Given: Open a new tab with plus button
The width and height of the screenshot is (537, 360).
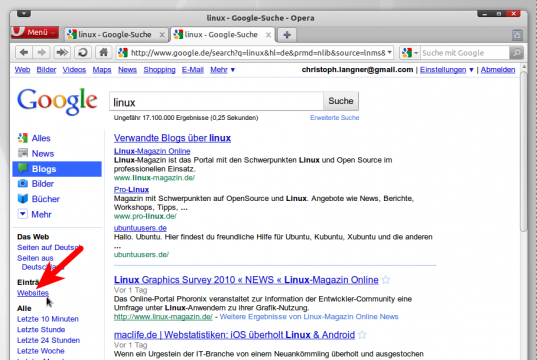Looking at the screenshot, I should (287, 35).
